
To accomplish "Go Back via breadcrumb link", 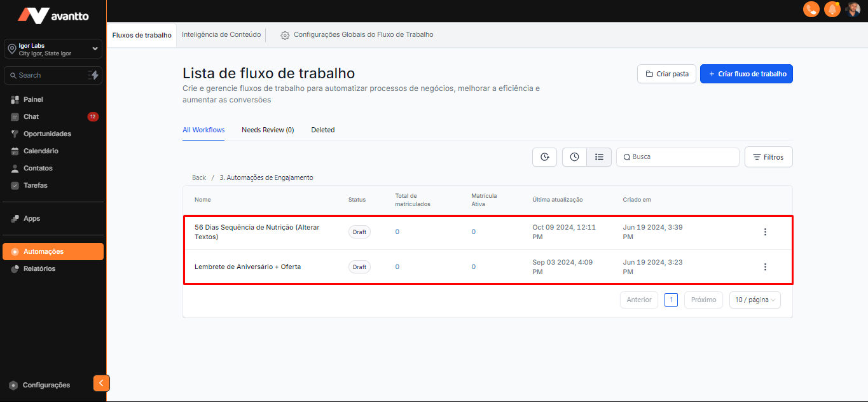I will pyautogui.click(x=199, y=177).
